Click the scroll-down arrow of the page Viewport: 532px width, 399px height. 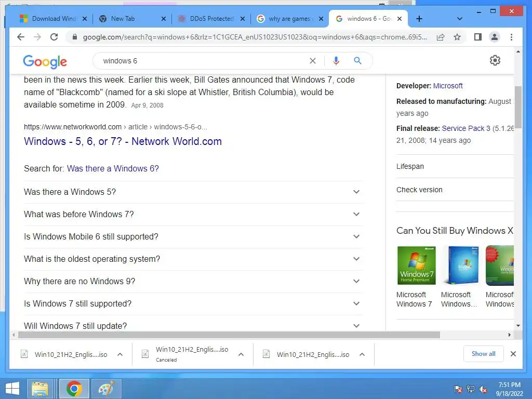518,326
